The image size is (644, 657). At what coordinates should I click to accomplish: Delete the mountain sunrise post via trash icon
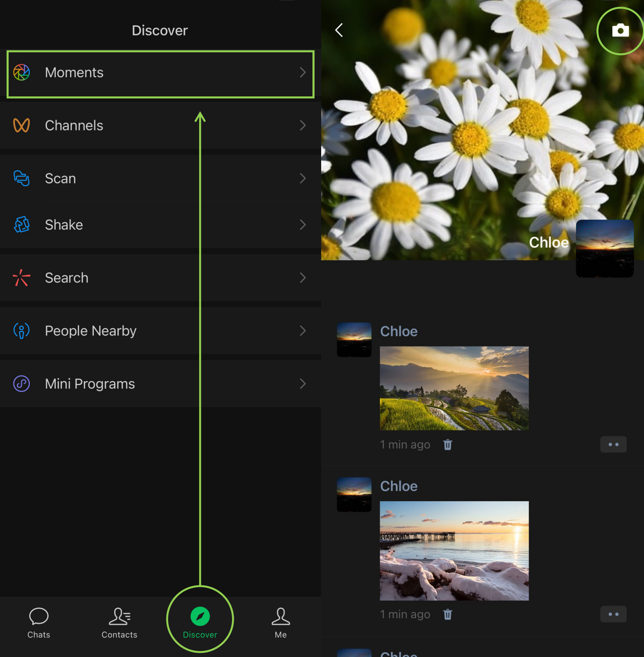click(447, 444)
